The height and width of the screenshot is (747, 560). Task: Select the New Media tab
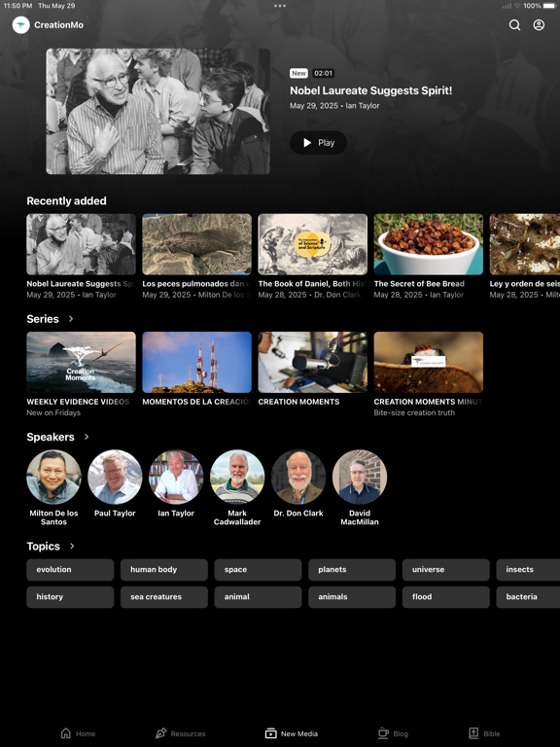(292, 733)
